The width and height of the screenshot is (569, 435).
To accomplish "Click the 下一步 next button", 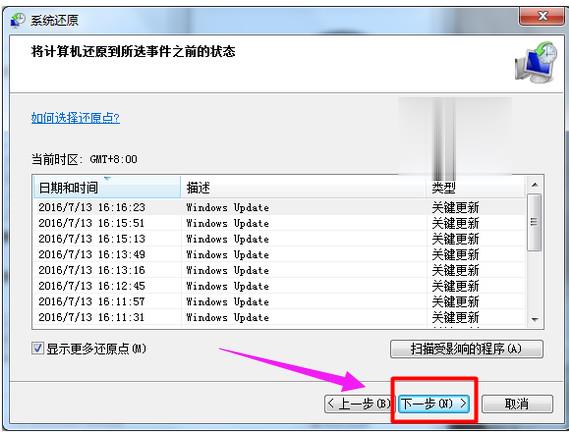I will point(434,403).
